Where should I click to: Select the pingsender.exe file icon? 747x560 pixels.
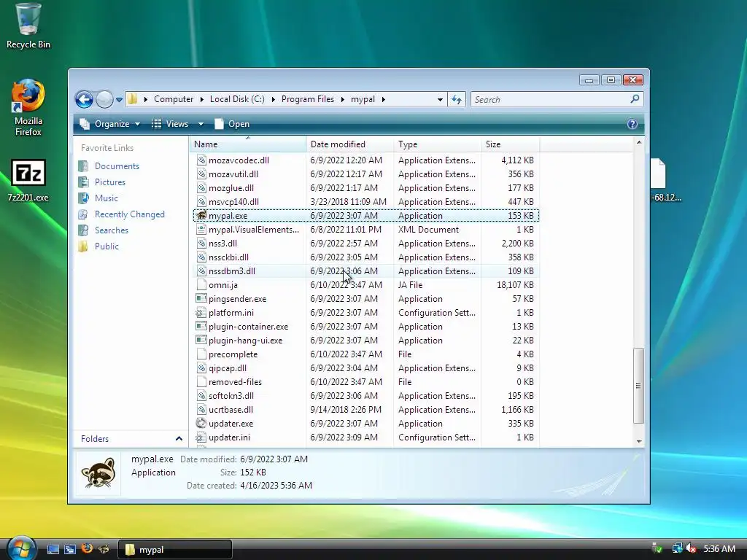[x=201, y=298]
